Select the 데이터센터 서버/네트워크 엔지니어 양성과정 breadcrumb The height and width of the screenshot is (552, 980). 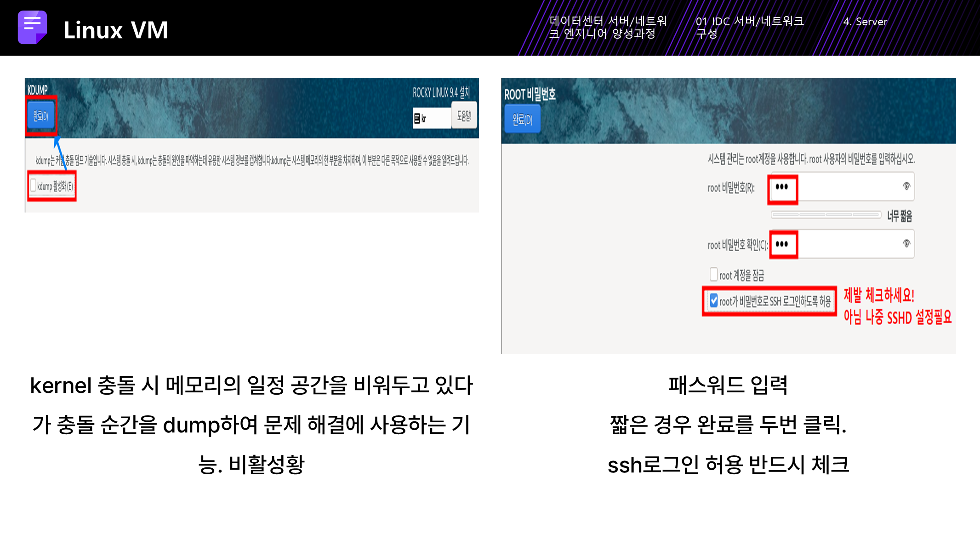tap(608, 27)
